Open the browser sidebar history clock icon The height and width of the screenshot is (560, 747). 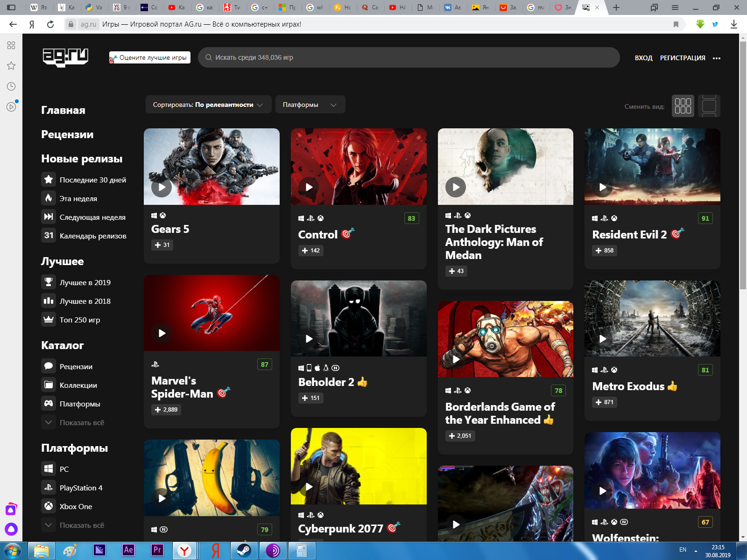11,86
